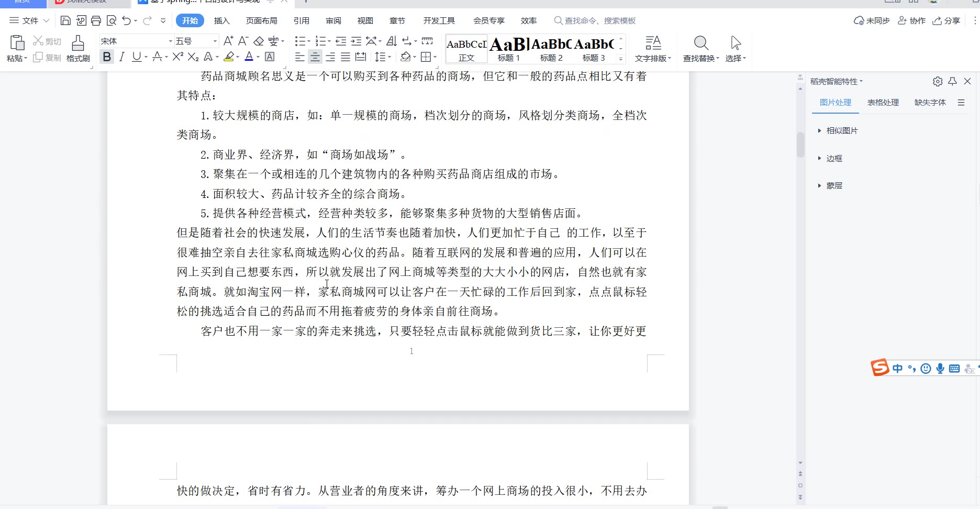Click the yellow text highlight color button
Screen dimensions: 980x509
click(x=229, y=57)
